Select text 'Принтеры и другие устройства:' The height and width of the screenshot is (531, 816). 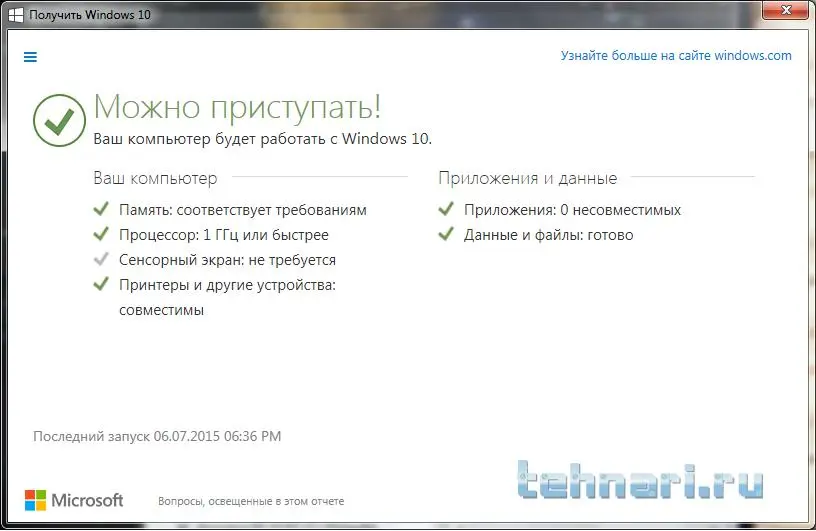click(x=227, y=285)
